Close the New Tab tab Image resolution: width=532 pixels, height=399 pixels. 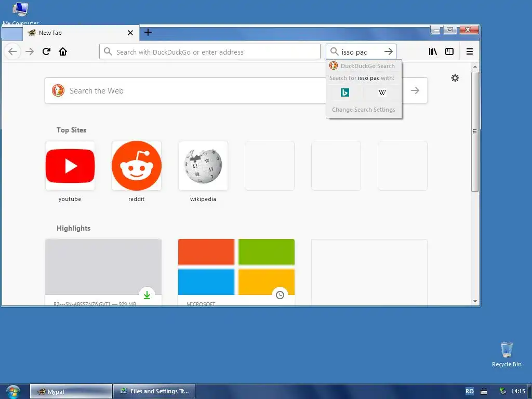130,33
